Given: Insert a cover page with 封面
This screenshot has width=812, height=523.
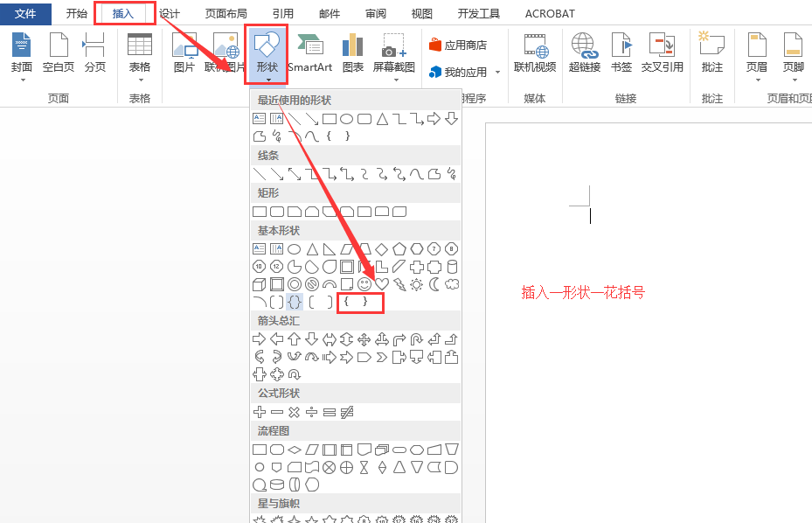Looking at the screenshot, I should pos(22,56).
